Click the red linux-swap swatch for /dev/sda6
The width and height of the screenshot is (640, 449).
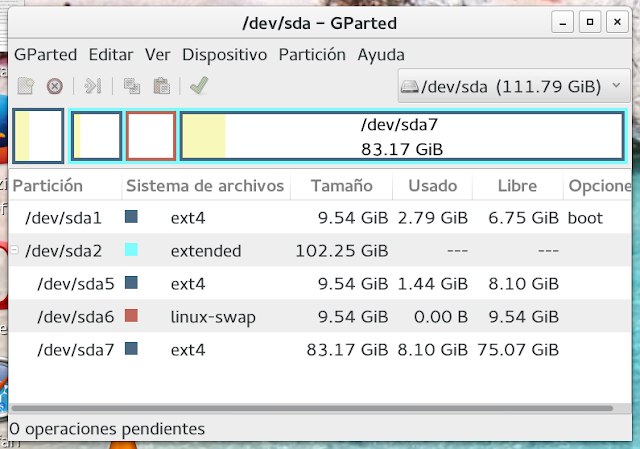click(131, 316)
